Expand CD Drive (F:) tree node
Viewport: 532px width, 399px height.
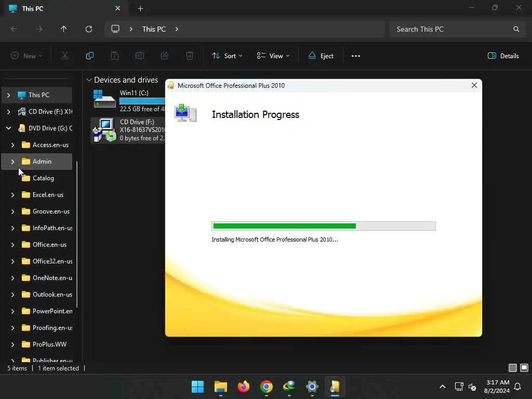[8, 112]
